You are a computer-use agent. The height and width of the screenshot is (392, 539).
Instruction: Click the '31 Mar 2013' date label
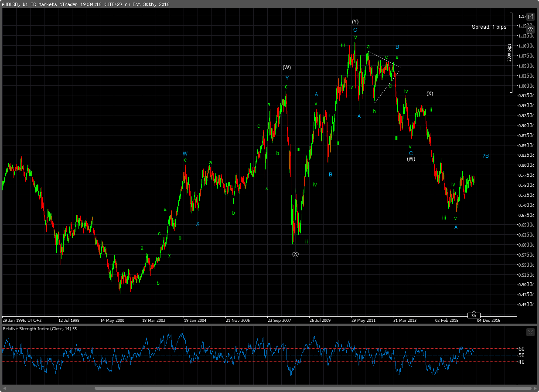coord(405,320)
